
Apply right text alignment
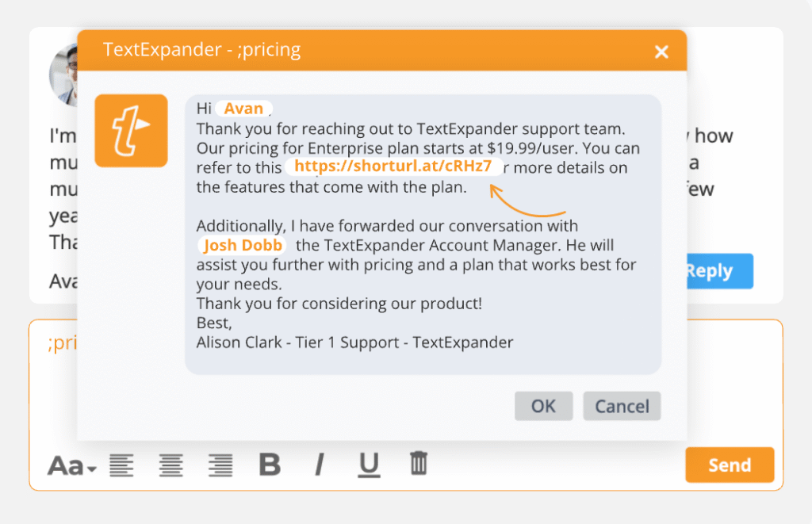pyautogui.click(x=220, y=465)
